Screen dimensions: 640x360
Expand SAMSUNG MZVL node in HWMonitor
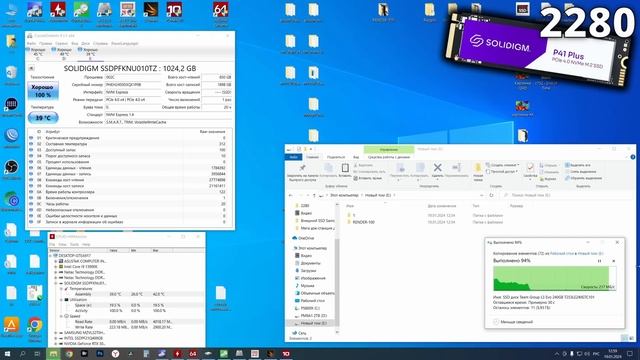point(56,333)
